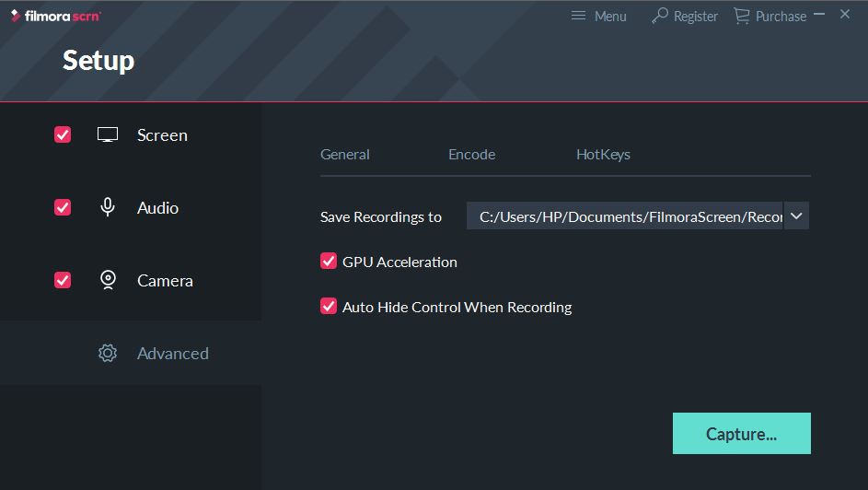Open the HotKeys tab
The height and width of the screenshot is (490, 868).
(603, 155)
